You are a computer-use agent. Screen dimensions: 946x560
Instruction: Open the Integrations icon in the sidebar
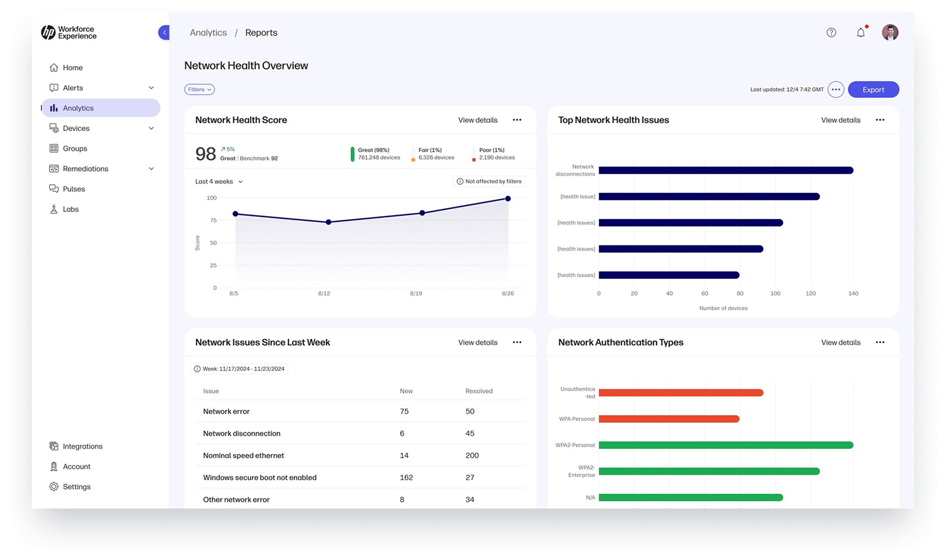pos(54,446)
